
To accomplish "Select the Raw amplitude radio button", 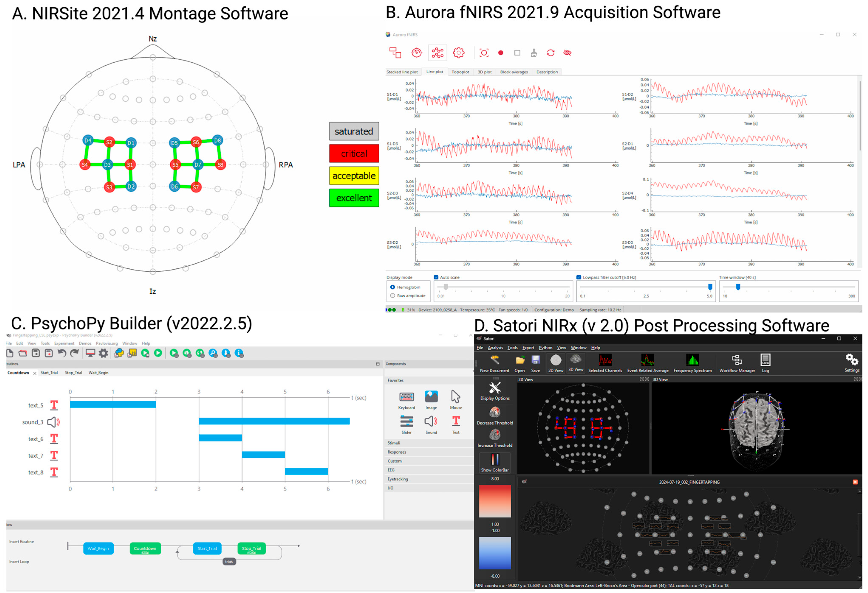I will click(392, 296).
